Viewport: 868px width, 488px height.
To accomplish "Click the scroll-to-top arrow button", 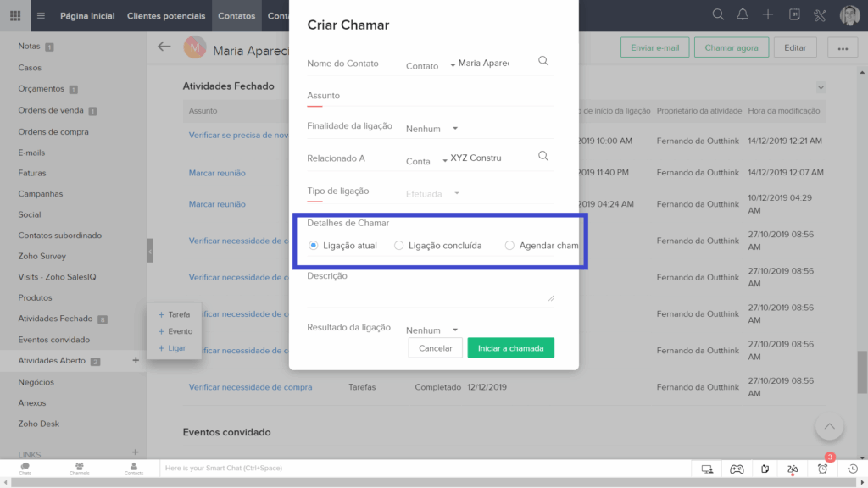I will pos(829,427).
